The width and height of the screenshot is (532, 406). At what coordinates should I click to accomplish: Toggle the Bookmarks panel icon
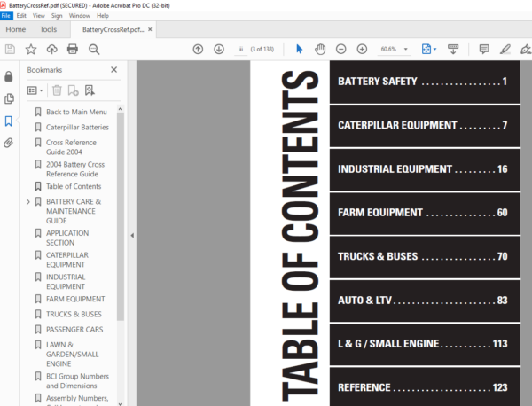pos(9,121)
